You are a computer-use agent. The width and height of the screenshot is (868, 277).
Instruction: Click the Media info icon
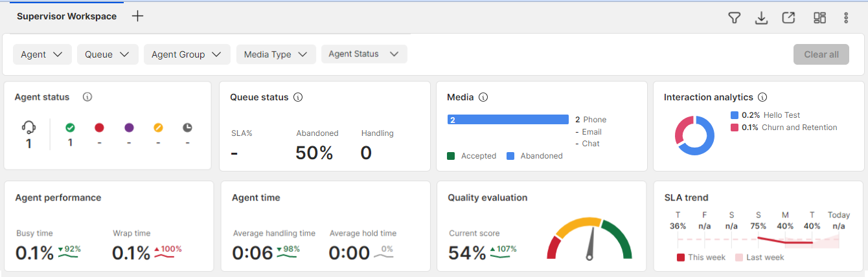point(483,97)
